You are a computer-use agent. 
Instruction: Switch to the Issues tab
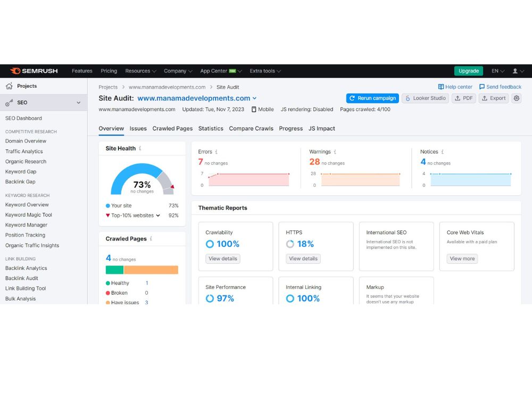click(138, 129)
